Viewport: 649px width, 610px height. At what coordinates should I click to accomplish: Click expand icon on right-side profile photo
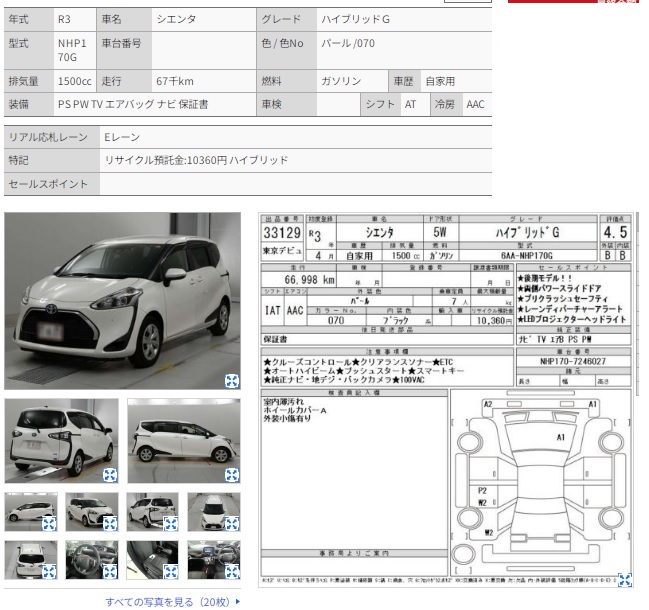(232, 475)
